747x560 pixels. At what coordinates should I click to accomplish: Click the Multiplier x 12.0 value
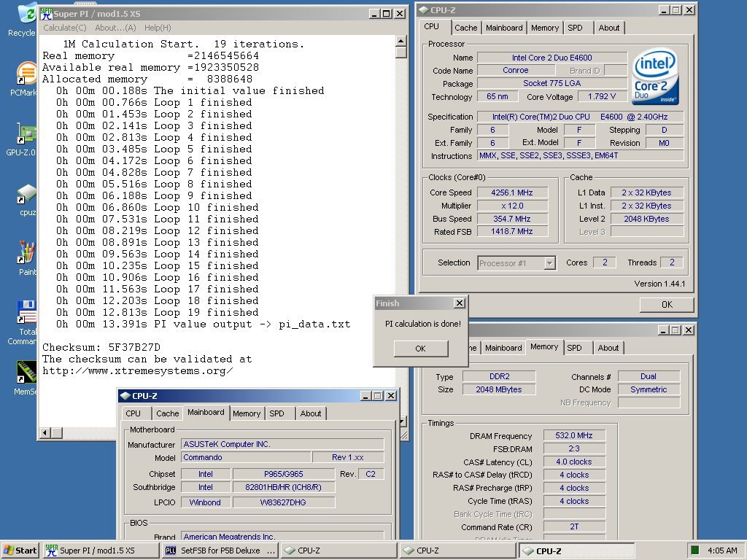pyautogui.click(x=512, y=206)
